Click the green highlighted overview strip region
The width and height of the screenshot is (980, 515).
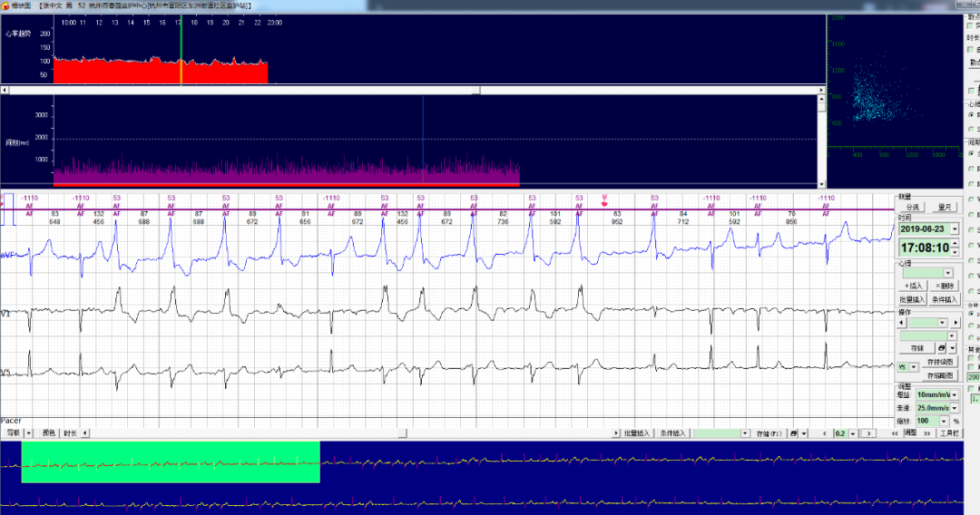(171, 462)
